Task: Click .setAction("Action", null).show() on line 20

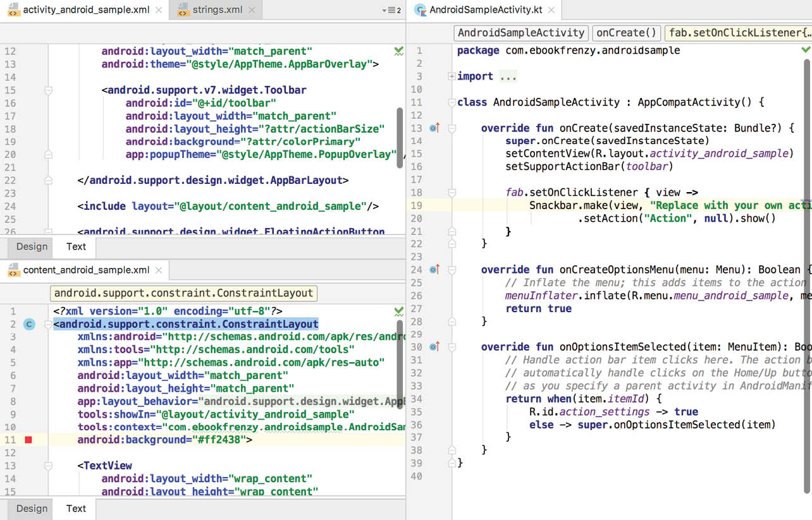Action: (x=677, y=218)
